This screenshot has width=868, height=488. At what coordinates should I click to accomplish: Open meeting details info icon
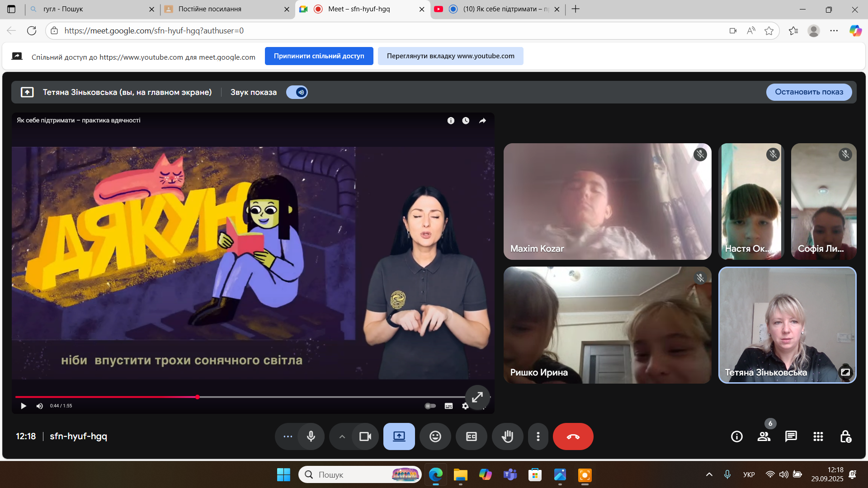coord(736,436)
